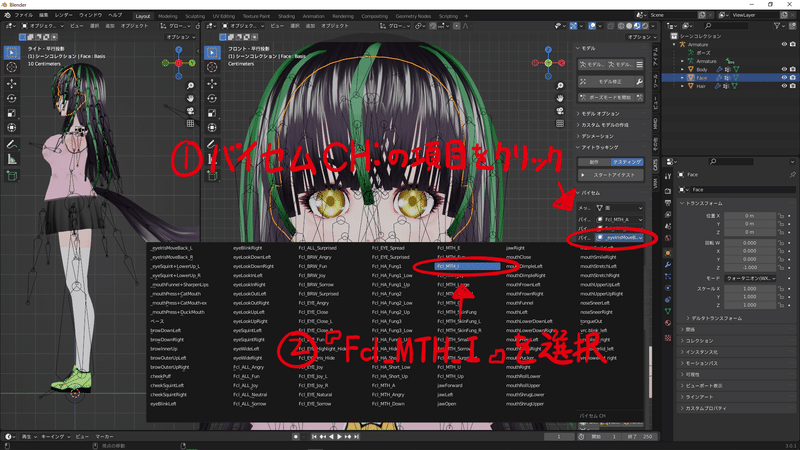Select the Rotate tool in left viewport toolbar

pyautogui.click(x=12, y=98)
